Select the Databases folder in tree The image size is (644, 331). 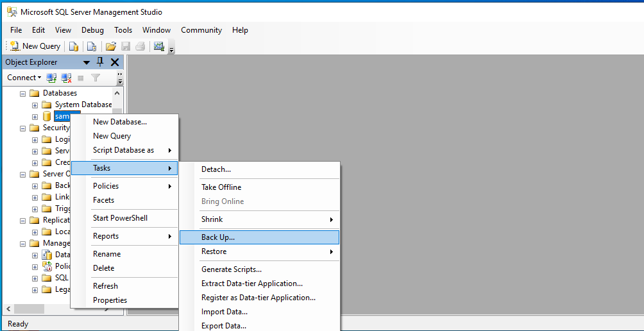60,93
